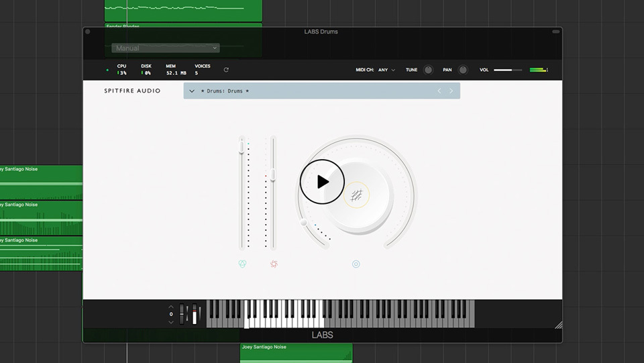
Task: Click the window resize grip corner
Action: tap(559, 325)
